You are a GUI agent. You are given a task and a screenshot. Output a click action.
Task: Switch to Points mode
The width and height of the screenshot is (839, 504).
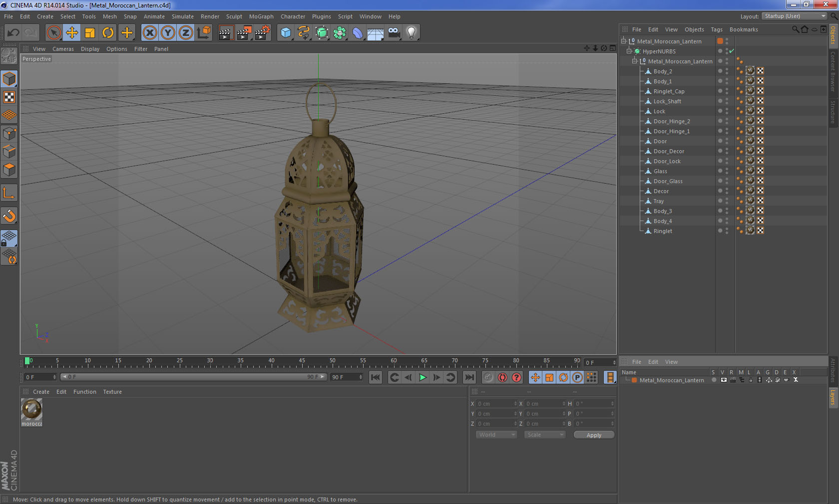(x=9, y=133)
